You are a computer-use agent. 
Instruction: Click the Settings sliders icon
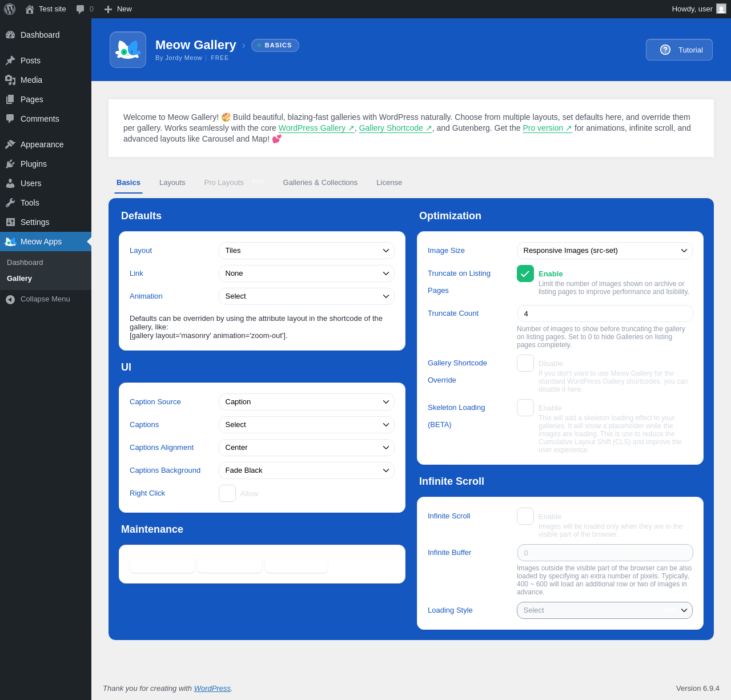(10, 222)
